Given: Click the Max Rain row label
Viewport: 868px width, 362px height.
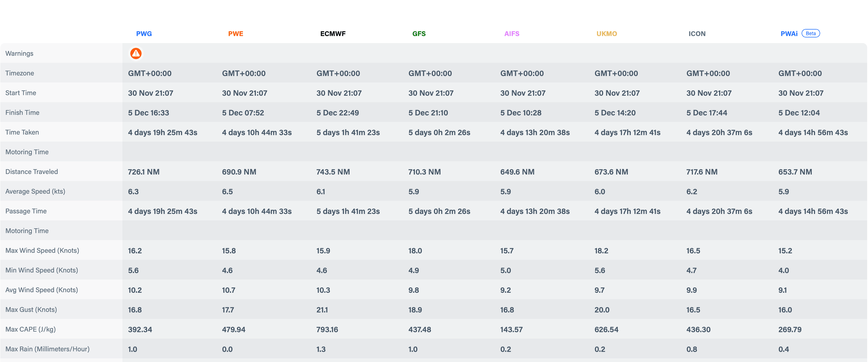Looking at the screenshot, I should coord(47,349).
